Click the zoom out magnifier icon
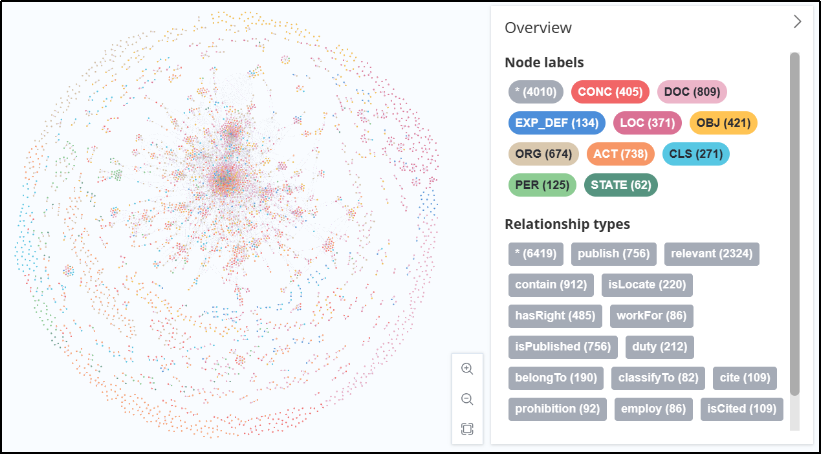 point(467,399)
